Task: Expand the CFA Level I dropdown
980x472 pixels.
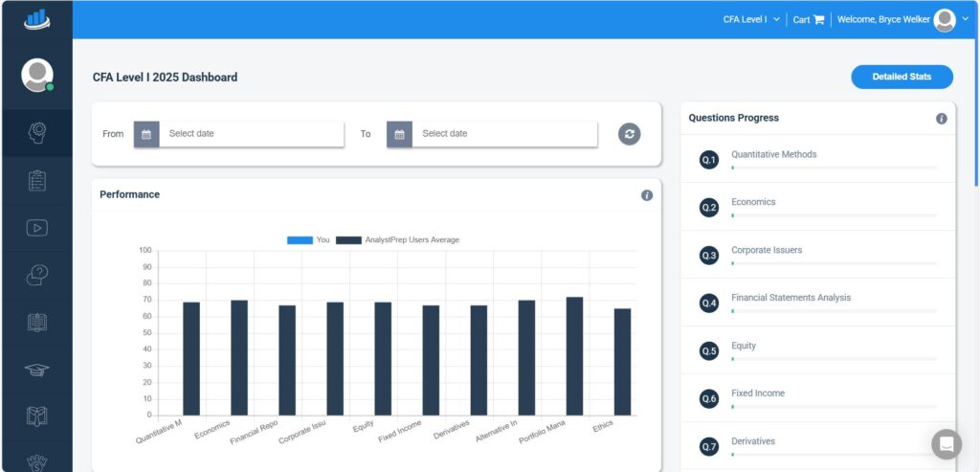Action: click(x=751, y=20)
